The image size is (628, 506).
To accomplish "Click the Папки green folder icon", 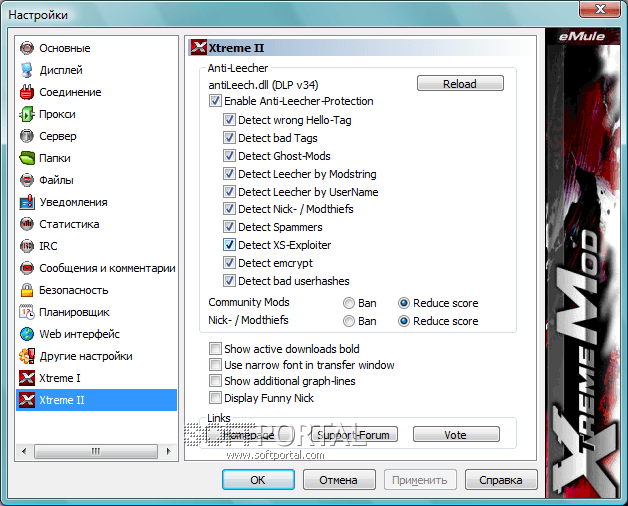I will pos(27,158).
